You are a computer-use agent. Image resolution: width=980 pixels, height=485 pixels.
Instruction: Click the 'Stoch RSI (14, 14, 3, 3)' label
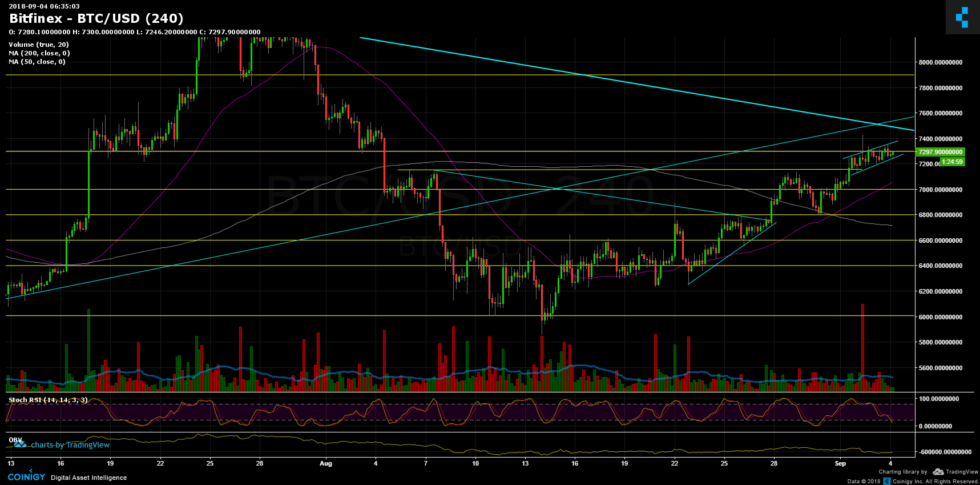click(x=49, y=400)
